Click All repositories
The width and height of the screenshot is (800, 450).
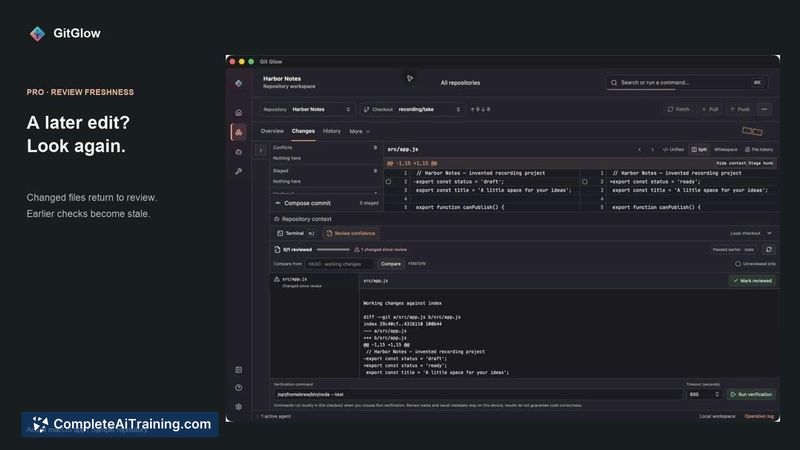click(x=460, y=83)
